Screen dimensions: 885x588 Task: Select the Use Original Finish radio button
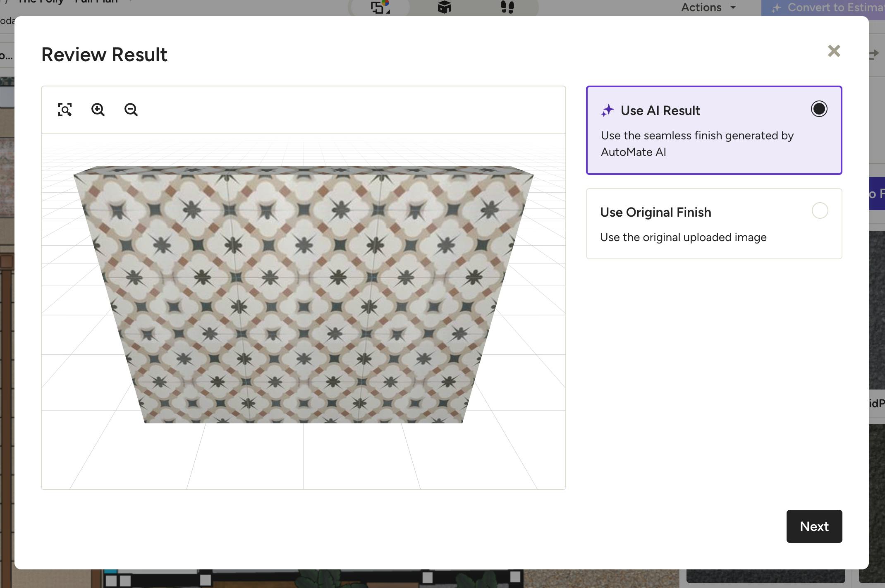point(820,210)
